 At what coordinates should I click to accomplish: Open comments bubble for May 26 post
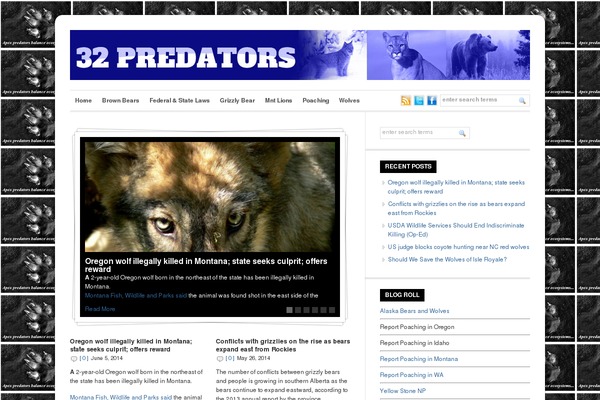click(220, 359)
